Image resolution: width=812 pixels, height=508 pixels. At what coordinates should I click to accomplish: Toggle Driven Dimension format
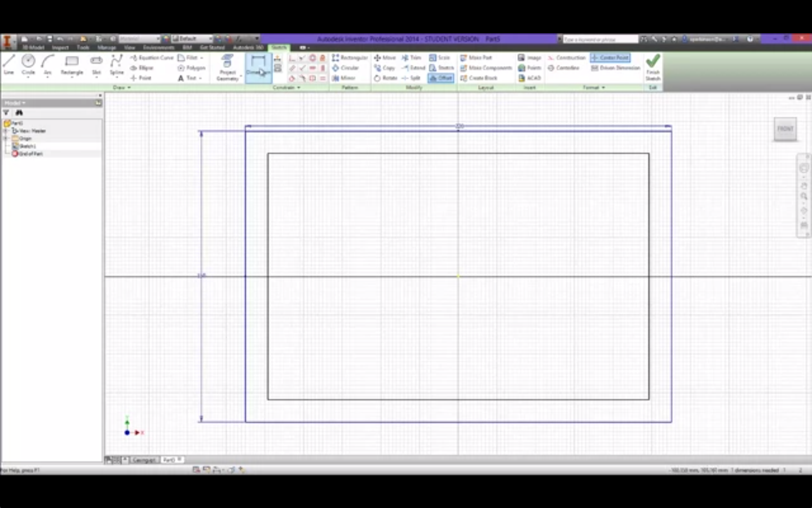coord(616,68)
